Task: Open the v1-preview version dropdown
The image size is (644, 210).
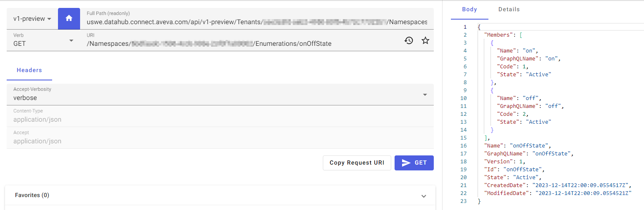Action: click(x=32, y=19)
